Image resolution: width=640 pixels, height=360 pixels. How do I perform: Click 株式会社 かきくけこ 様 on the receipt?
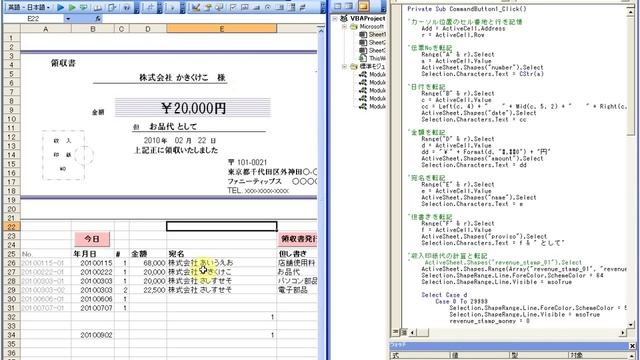point(182,77)
